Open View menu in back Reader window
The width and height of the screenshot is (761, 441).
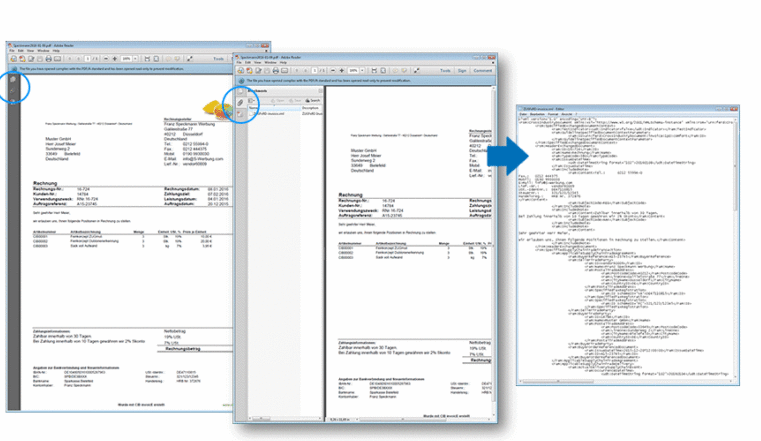pos(30,50)
